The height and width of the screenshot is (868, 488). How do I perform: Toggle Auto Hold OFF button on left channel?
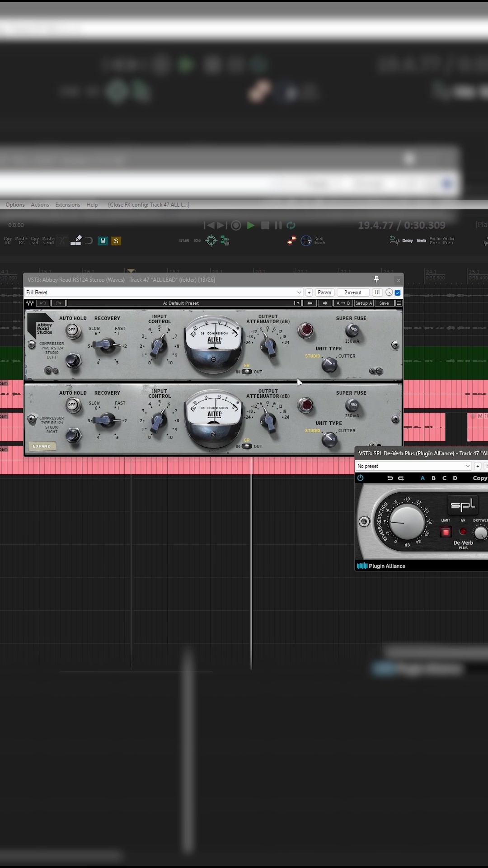[72, 330]
